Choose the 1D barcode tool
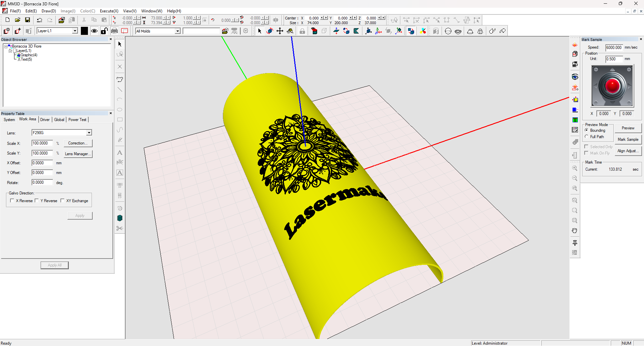Screen dimensions: 644x346 pyautogui.click(x=120, y=185)
